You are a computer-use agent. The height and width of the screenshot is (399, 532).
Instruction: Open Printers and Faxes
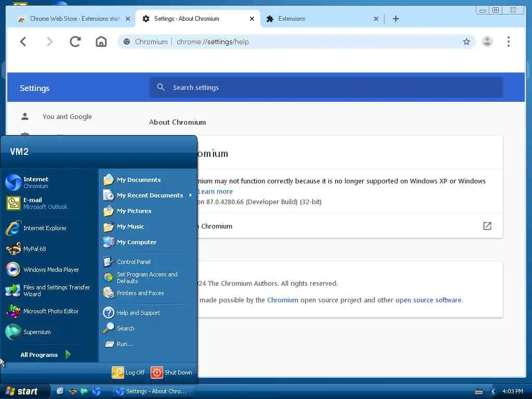point(148,293)
